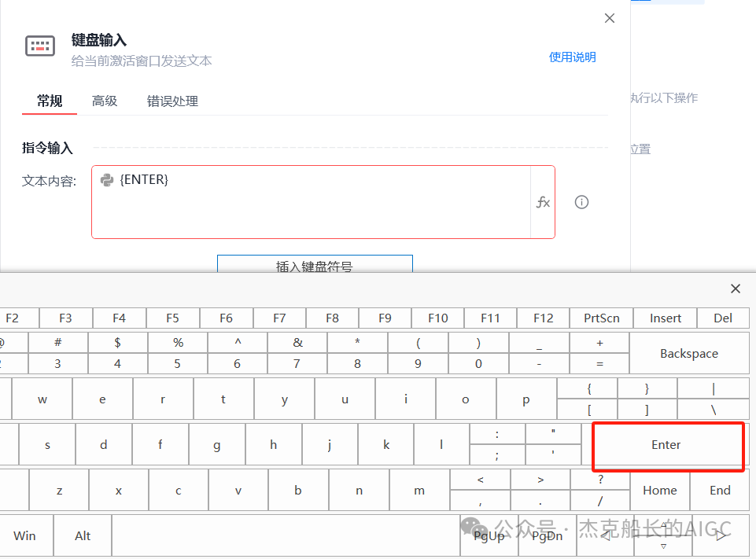Click the Win key

coord(25,536)
